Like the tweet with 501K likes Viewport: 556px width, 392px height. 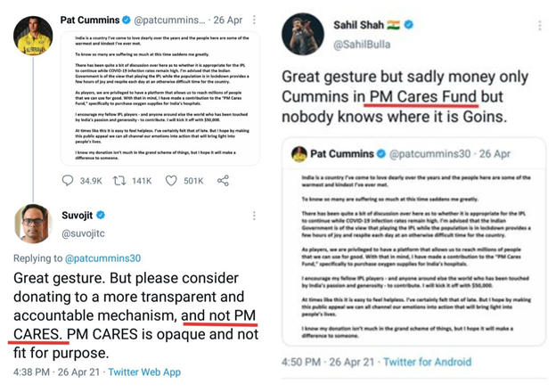point(173,182)
